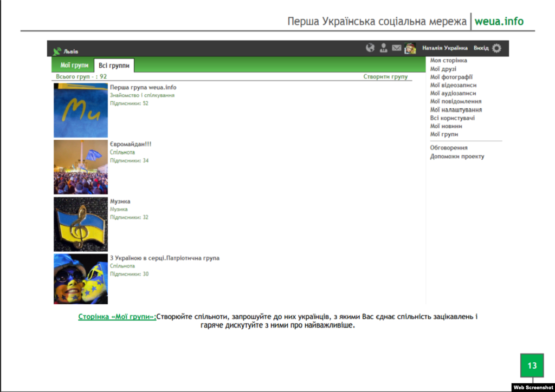Viewport: 555px width, 392px height.
Task: Select the Всі группи tab
Action: tap(114, 66)
